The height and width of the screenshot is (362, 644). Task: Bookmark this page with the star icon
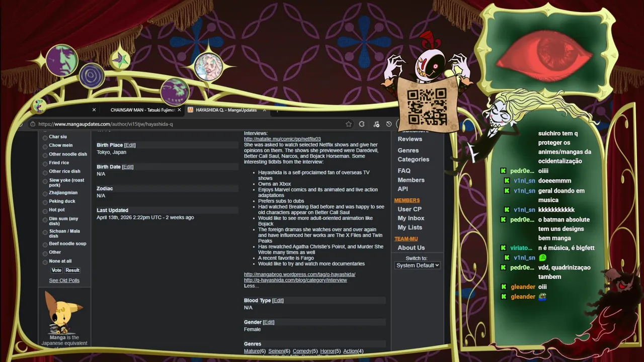coord(349,124)
